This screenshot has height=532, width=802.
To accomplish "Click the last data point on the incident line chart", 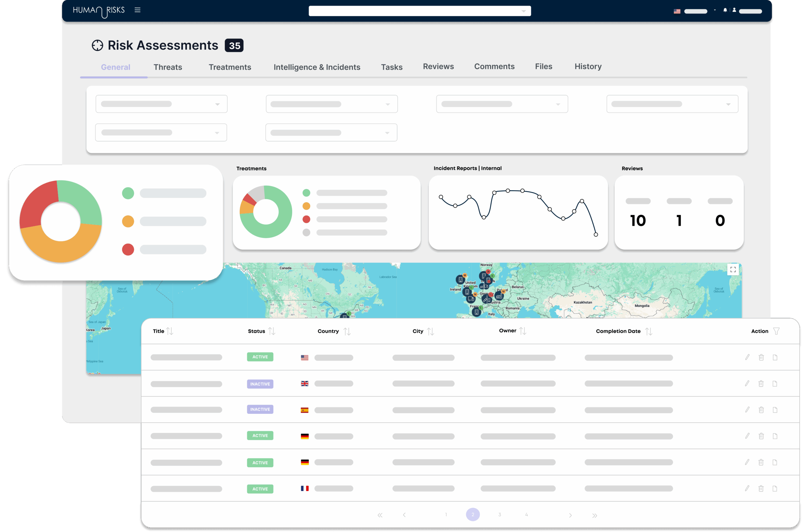I will click(596, 234).
